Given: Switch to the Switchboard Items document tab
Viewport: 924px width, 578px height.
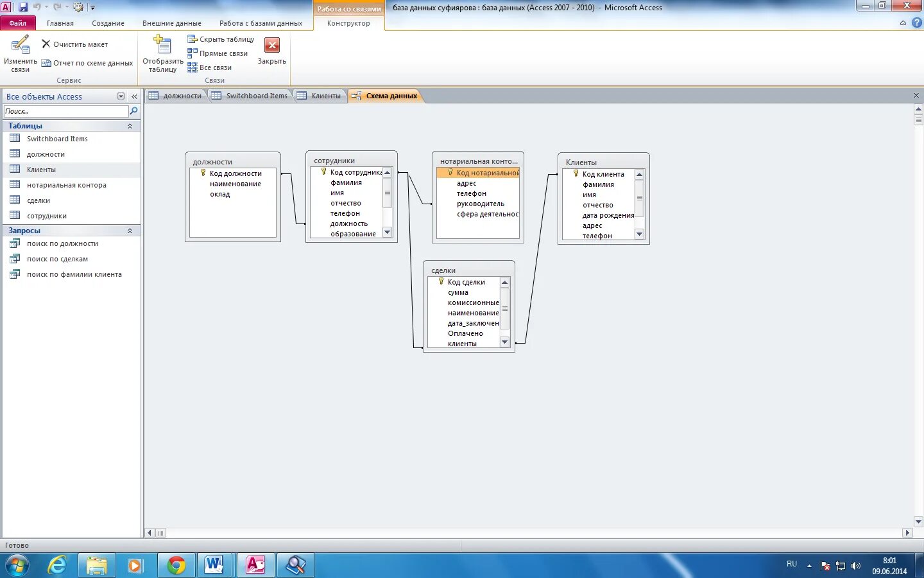Looking at the screenshot, I should click(x=250, y=96).
